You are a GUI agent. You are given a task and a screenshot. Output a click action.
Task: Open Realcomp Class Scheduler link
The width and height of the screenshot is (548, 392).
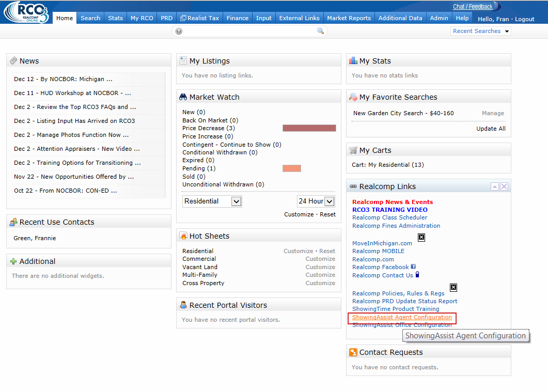coord(389,217)
